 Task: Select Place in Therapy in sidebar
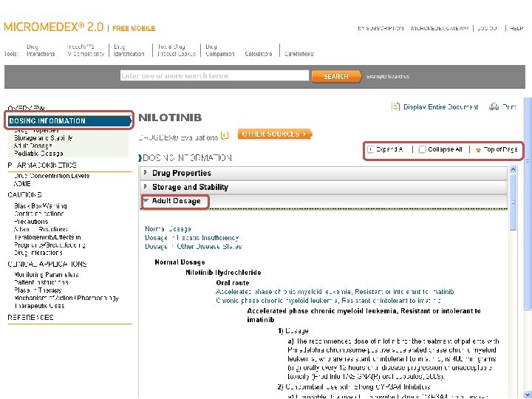[38, 290]
